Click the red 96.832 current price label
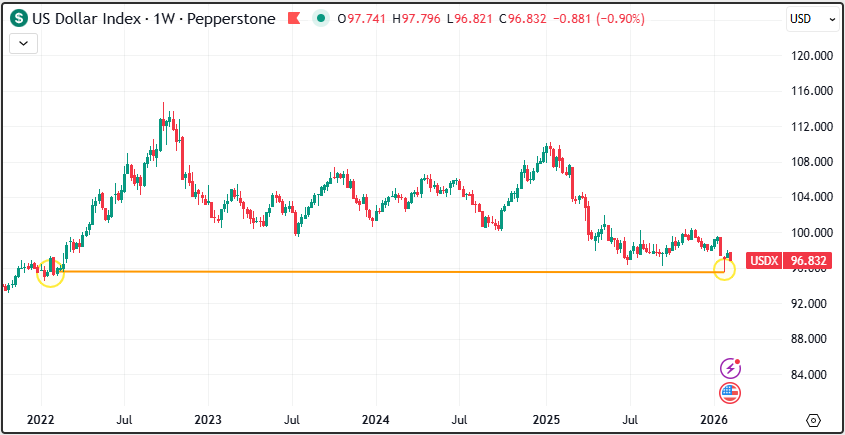 (x=808, y=261)
